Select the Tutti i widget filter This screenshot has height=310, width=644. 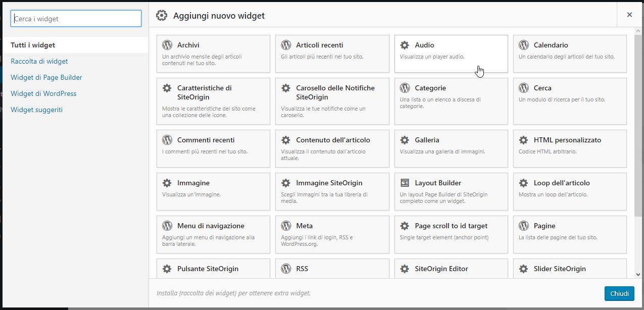[33, 45]
